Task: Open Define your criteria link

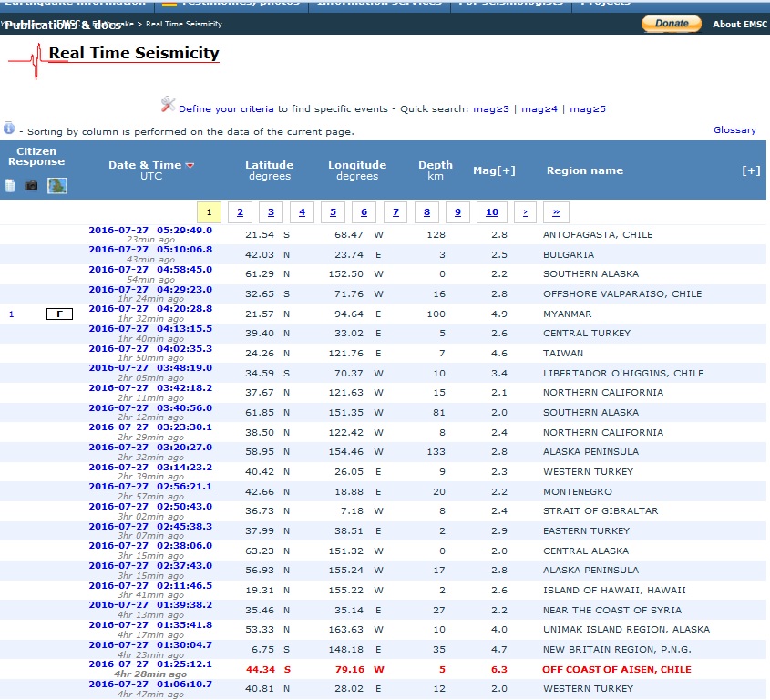Action: tap(226, 109)
